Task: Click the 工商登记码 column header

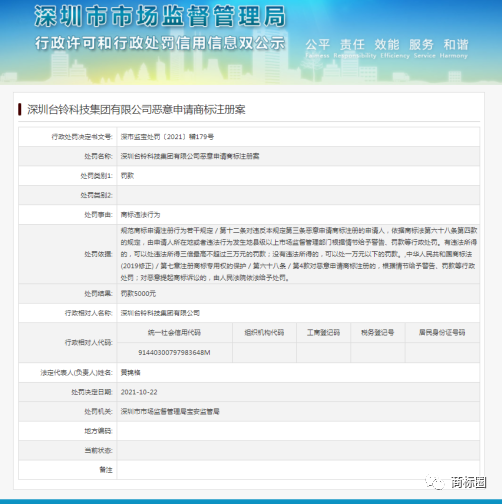Action: (323, 332)
